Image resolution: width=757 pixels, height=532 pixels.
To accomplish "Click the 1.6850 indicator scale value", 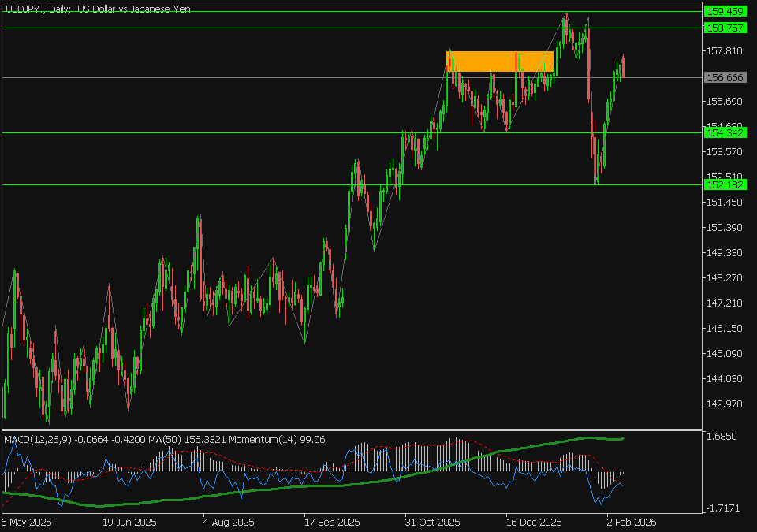I will pyautogui.click(x=723, y=436).
